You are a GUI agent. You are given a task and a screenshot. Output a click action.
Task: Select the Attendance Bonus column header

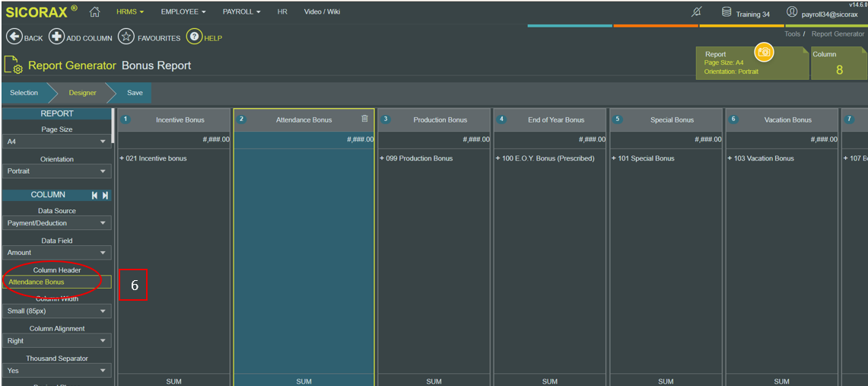point(304,120)
